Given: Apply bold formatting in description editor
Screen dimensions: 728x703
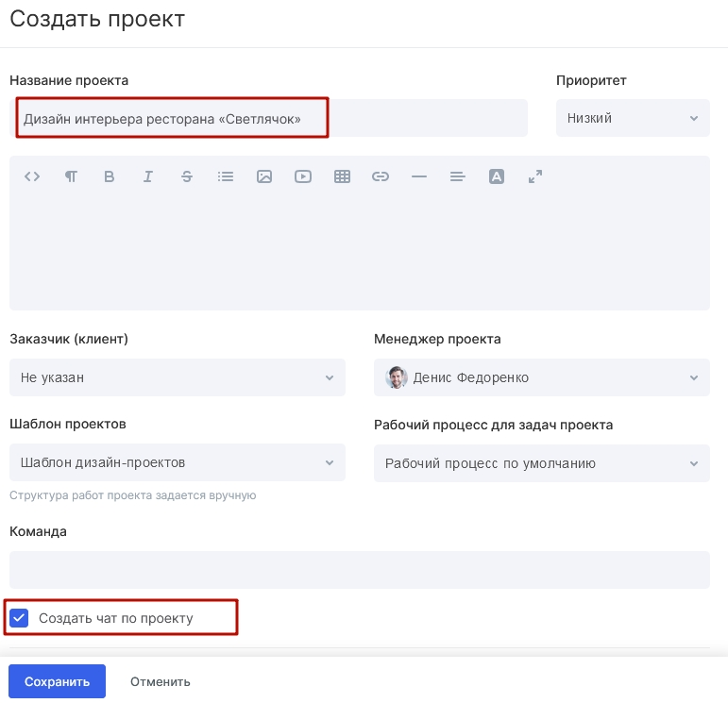Looking at the screenshot, I should point(110,176).
